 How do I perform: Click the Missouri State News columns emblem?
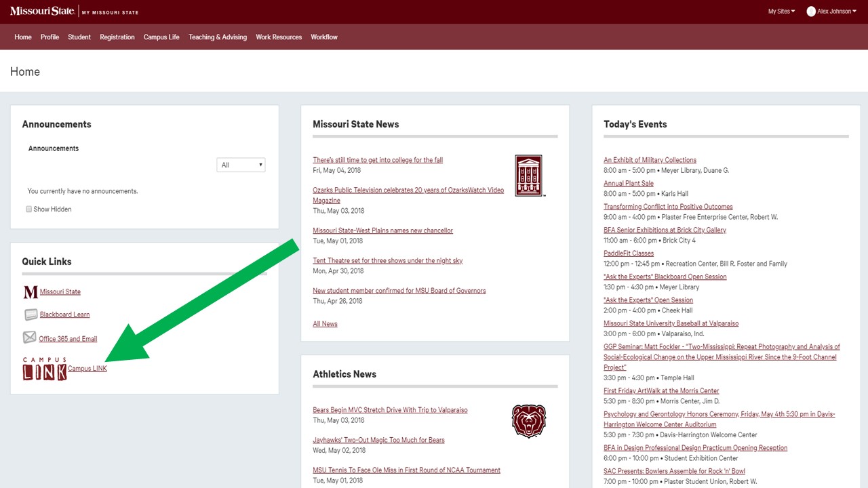529,175
